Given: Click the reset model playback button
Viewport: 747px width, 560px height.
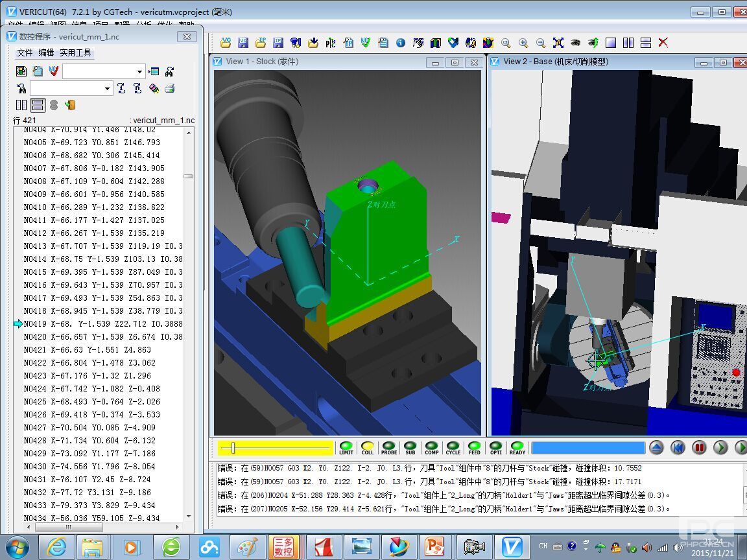Looking at the screenshot, I should coord(656,448).
